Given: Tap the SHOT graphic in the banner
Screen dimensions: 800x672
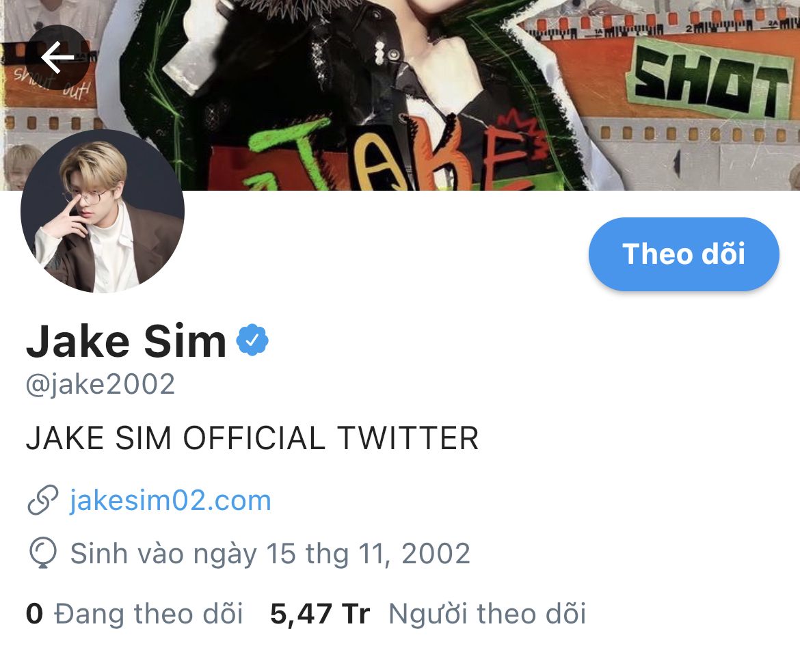Looking at the screenshot, I should [x=710, y=81].
